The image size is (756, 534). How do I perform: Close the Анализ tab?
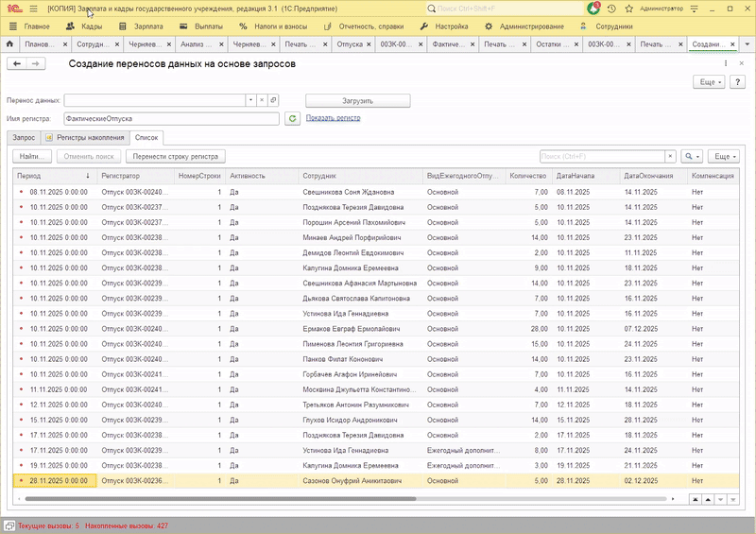221,44
